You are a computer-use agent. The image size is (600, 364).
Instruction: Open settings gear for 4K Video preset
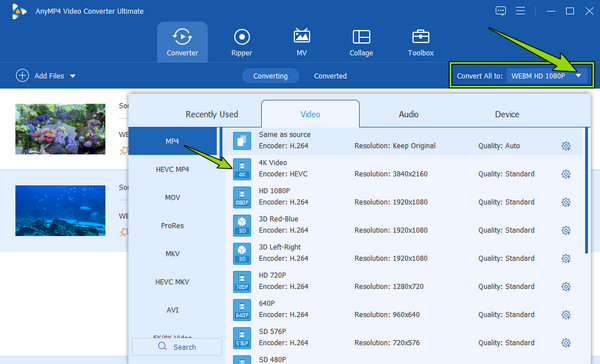566,174
